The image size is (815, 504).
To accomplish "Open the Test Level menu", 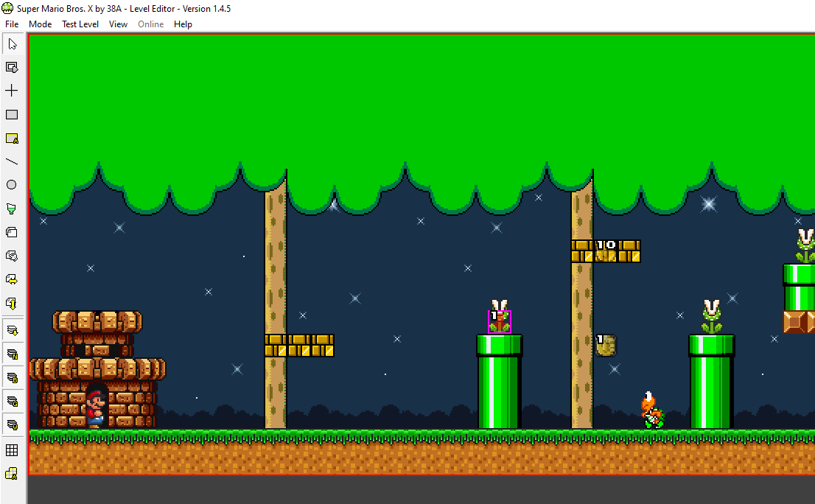I will pos(80,24).
